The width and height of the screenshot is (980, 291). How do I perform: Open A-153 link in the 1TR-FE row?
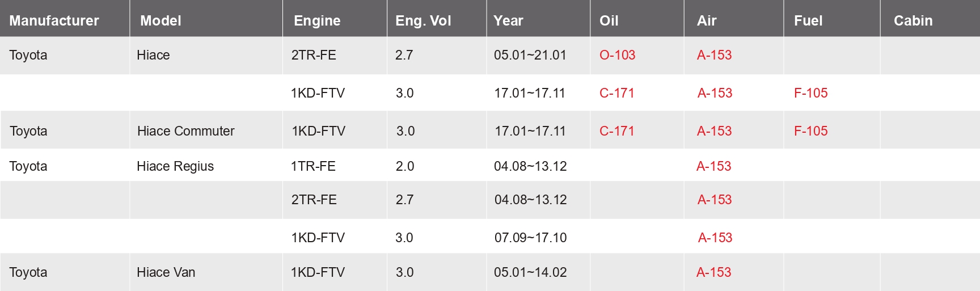coord(713,166)
